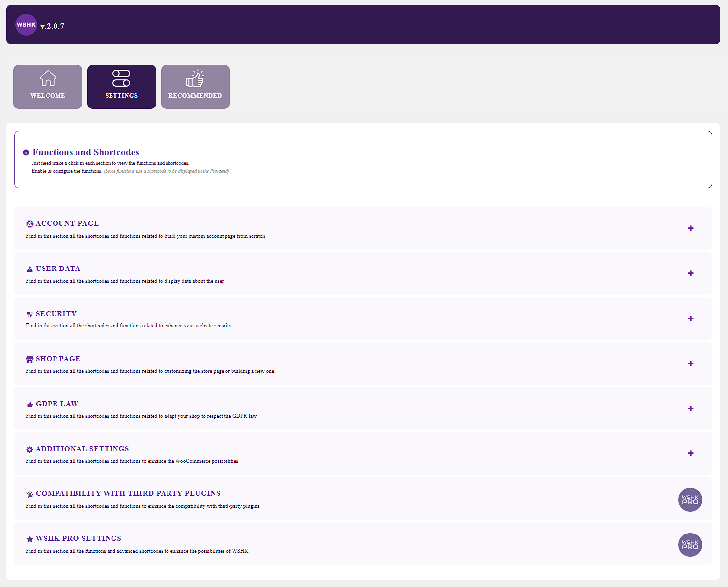The image size is (728, 587).
Task: Click italic note about shortcode in the Frontend
Action: 167,171
